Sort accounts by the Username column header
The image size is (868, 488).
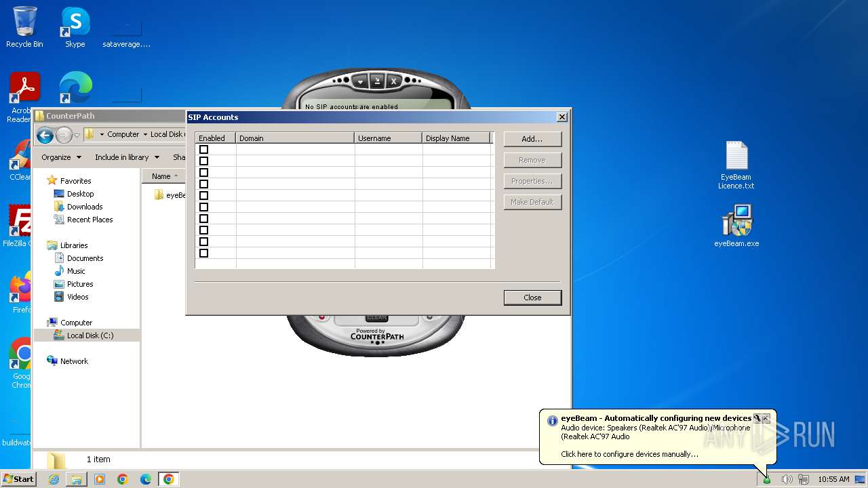(388, 138)
